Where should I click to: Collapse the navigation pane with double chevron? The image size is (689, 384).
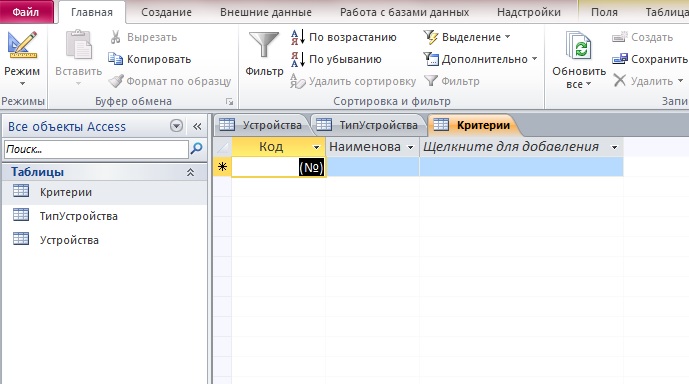(x=197, y=127)
